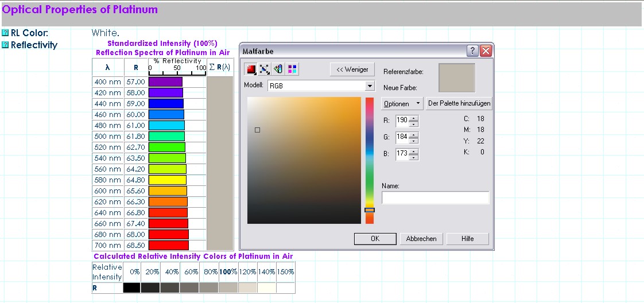
Task: Open the color Mixers icon
Action: (x=265, y=69)
